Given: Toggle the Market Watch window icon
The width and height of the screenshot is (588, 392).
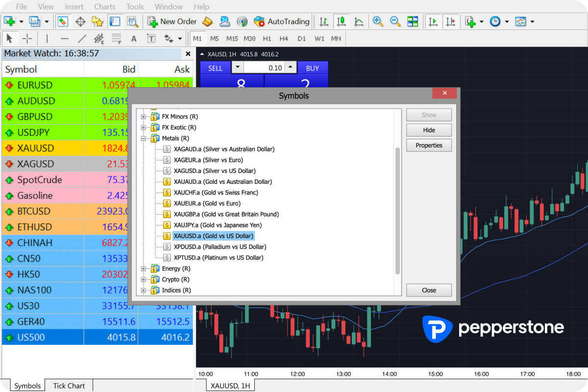Looking at the screenshot, I should (62, 22).
